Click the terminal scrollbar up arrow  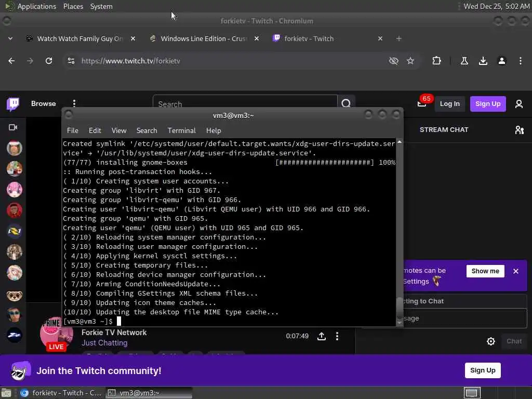point(400,142)
